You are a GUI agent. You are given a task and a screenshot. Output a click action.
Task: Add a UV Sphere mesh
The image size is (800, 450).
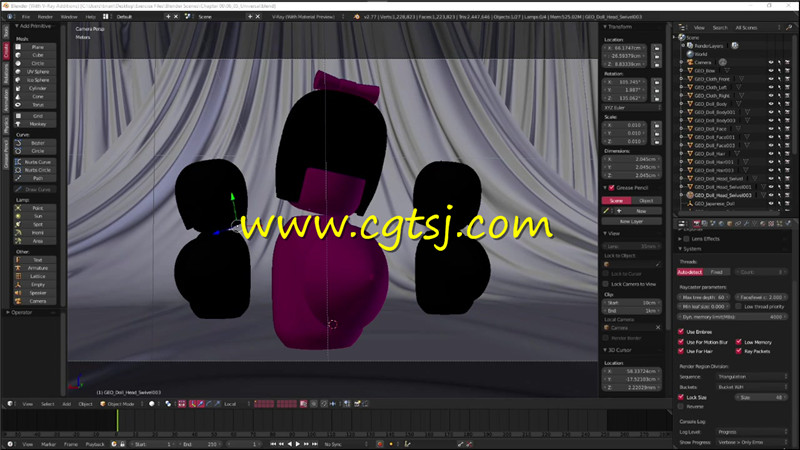(35, 72)
